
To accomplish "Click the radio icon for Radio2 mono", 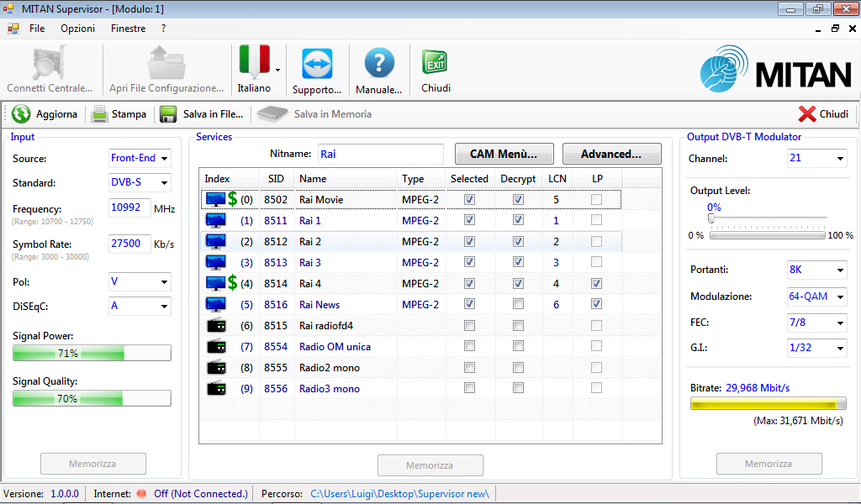I will (x=216, y=367).
